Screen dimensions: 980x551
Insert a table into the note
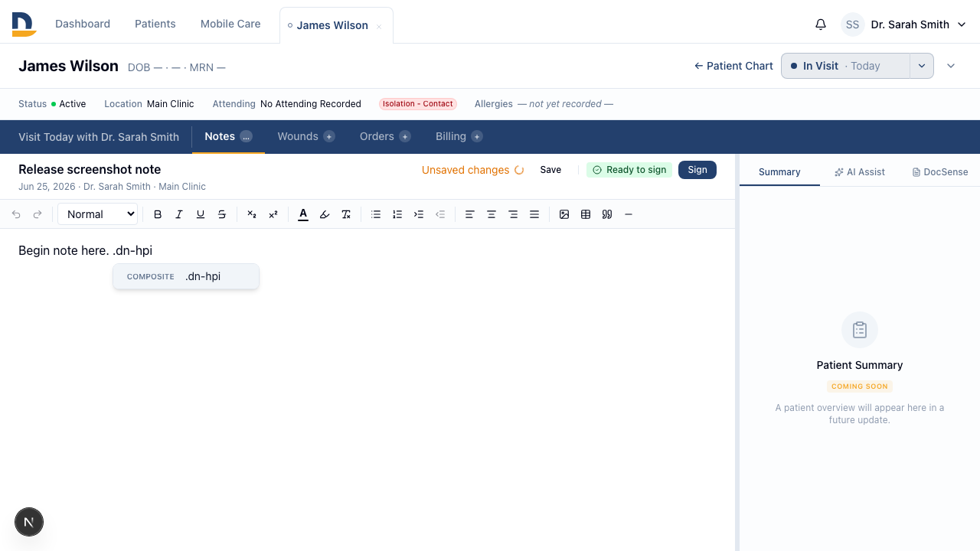click(586, 214)
